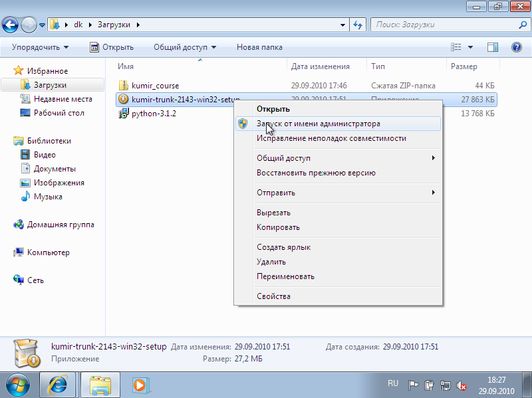Click the refresh button beside address bar
This screenshot has width=532, height=398.
click(x=358, y=25)
